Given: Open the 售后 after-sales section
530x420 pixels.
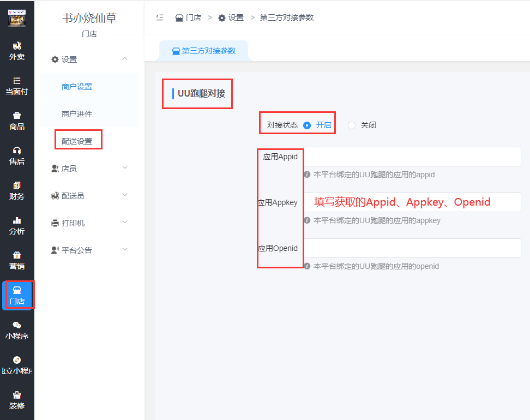Looking at the screenshot, I should tap(17, 156).
